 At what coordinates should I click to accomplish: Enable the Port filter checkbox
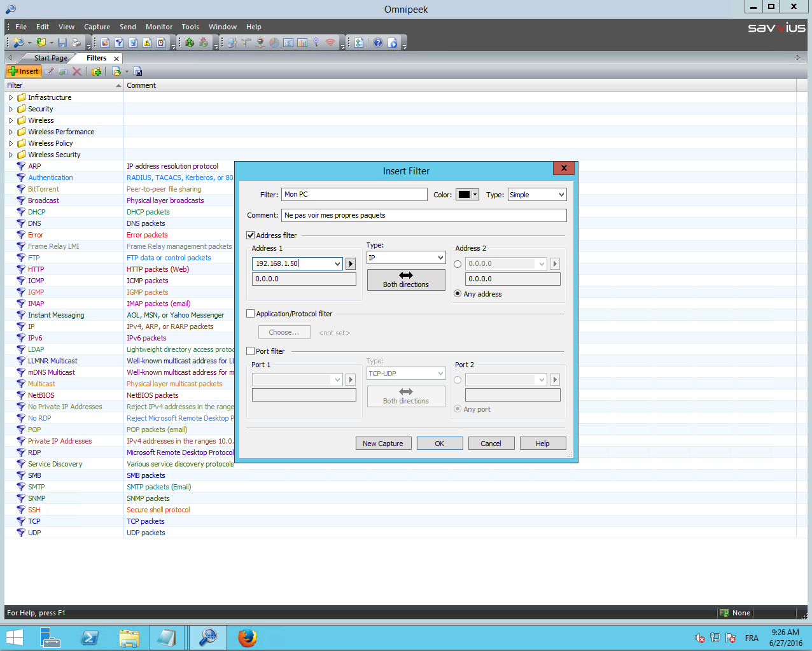251,351
